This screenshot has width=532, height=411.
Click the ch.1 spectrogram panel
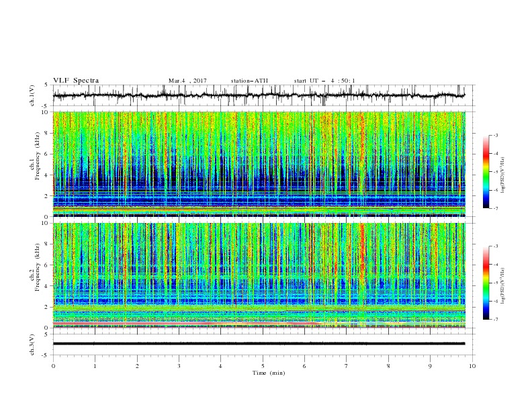click(259, 164)
